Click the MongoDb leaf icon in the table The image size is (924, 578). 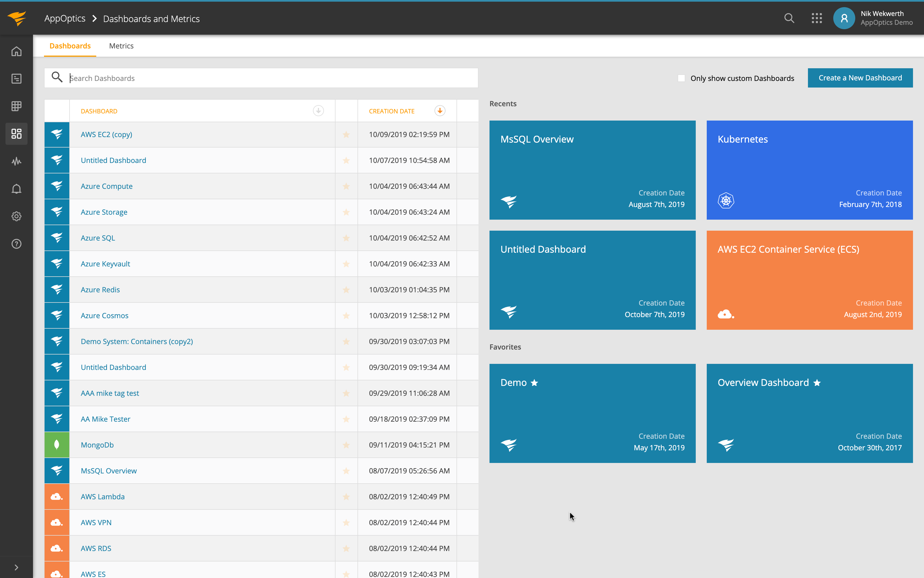[57, 445]
